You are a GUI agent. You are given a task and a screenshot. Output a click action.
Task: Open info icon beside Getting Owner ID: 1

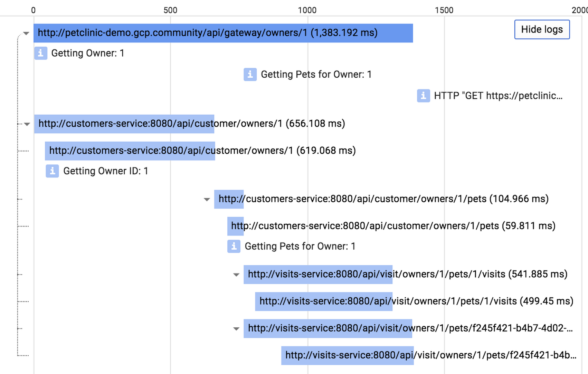(52, 171)
